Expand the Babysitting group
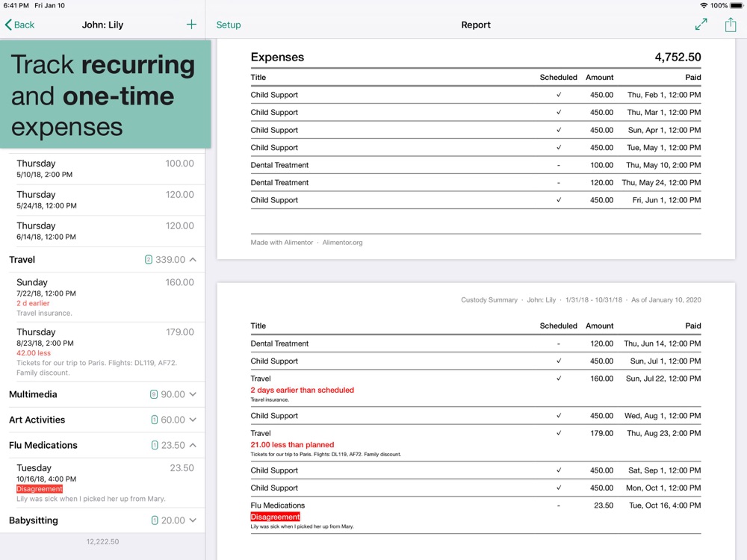Viewport: 747px width, 560px height. point(193,520)
